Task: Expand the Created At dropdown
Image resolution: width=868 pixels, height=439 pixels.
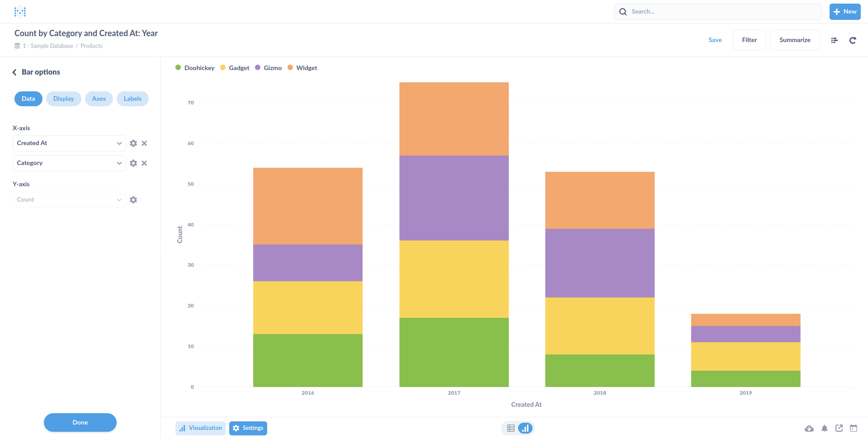Action: (x=69, y=143)
